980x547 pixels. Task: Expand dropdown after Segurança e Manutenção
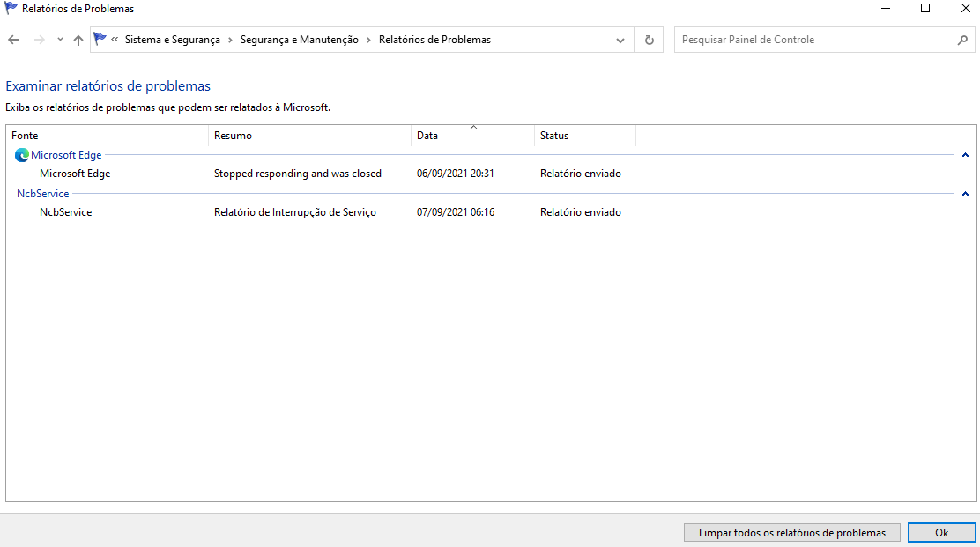tap(368, 40)
